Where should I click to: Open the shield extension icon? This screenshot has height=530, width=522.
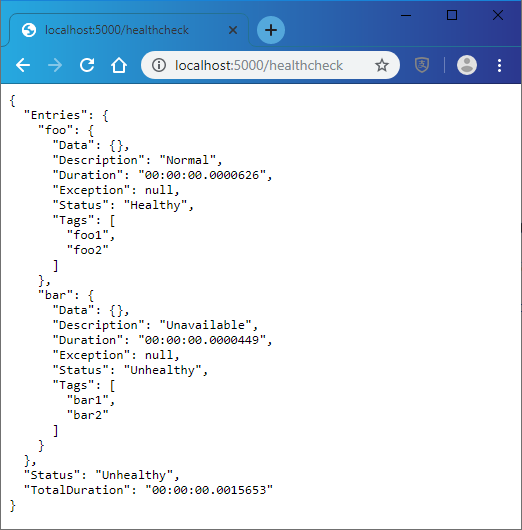point(422,65)
